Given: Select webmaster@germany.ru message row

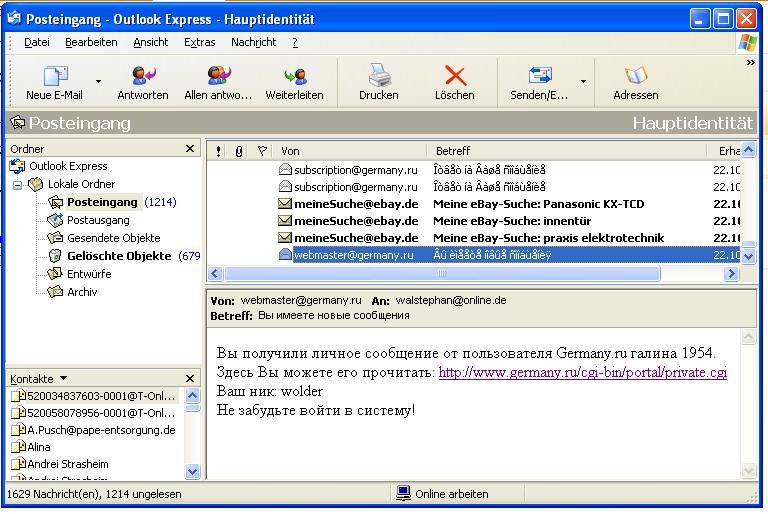Looking at the screenshot, I should pos(474,255).
